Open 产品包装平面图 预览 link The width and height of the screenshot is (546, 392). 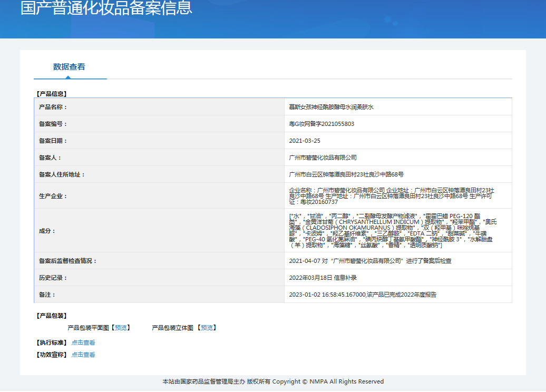tap(121, 328)
